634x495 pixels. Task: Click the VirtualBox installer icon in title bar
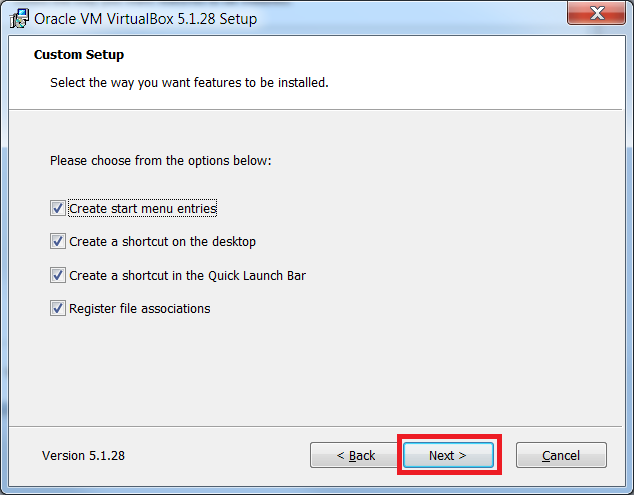[x=19, y=19]
